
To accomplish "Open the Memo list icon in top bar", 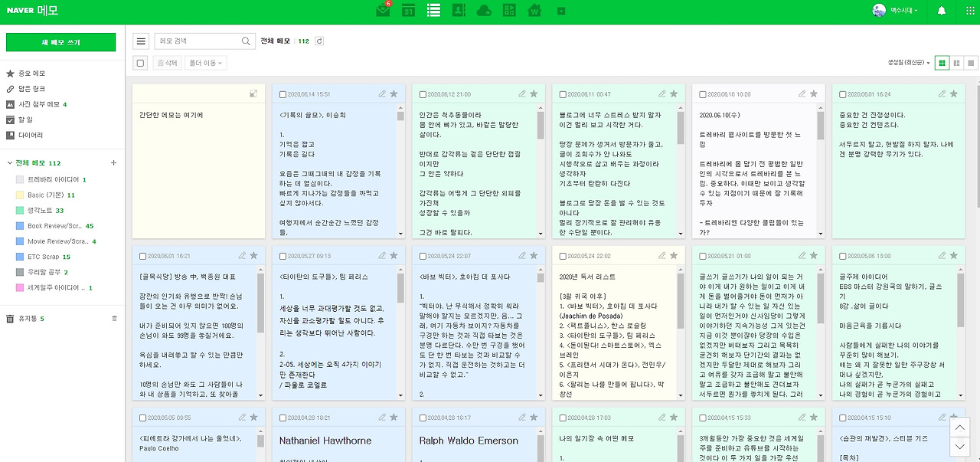I will (433, 10).
